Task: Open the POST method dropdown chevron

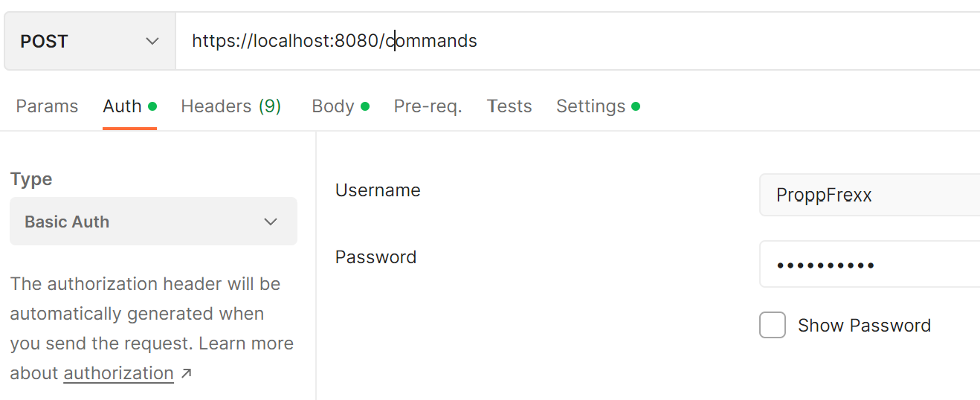Action: tap(152, 42)
